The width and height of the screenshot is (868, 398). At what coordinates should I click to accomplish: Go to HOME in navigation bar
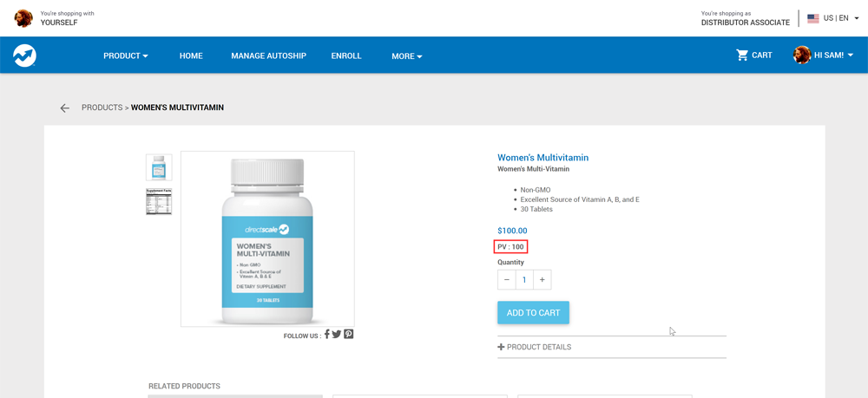tap(191, 55)
